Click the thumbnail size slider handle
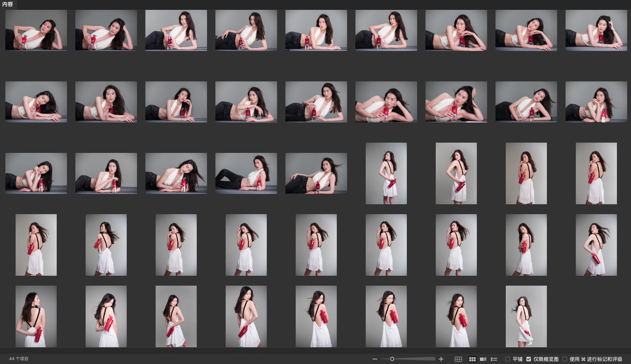Viewport: 631px width, 364px height. click(392, 359)
